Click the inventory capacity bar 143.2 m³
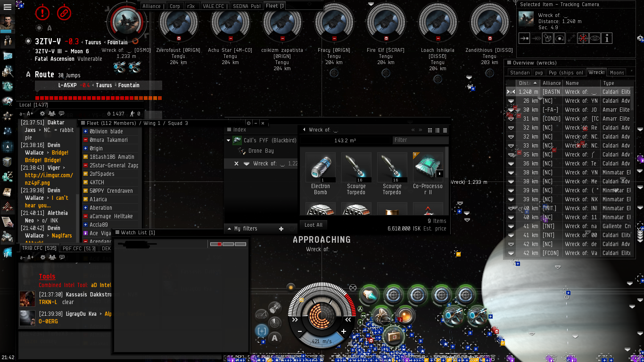Viewport: 644px width, 362px height. tap(345, 140)
